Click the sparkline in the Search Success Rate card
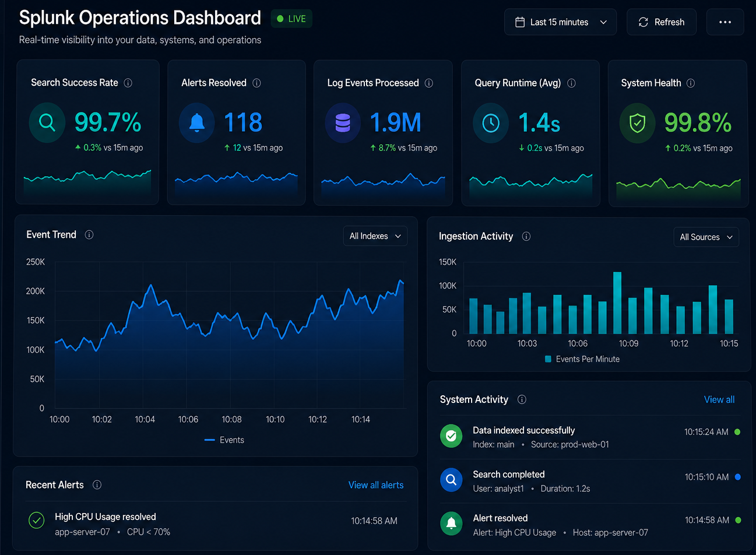Viewport: 756px width, 555px height. tap(87, 182)
